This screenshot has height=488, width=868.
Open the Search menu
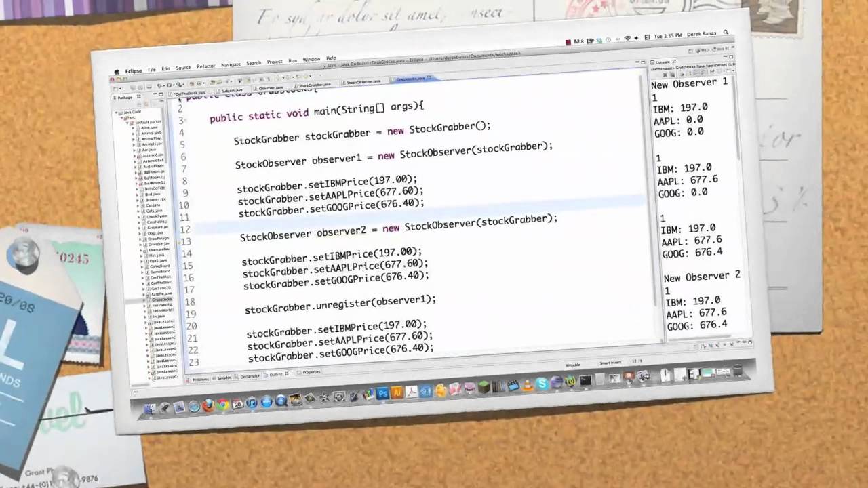click(254, 63)
